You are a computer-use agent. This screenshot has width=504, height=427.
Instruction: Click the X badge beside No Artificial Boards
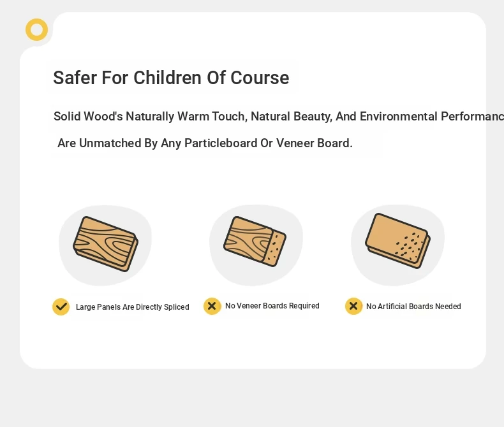pos(353,306)
